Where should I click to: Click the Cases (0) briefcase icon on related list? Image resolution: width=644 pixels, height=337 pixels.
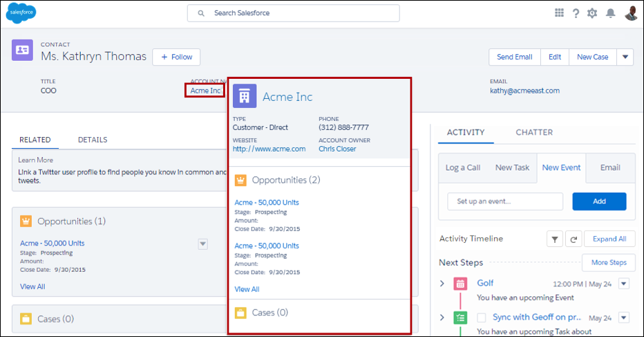26,319
